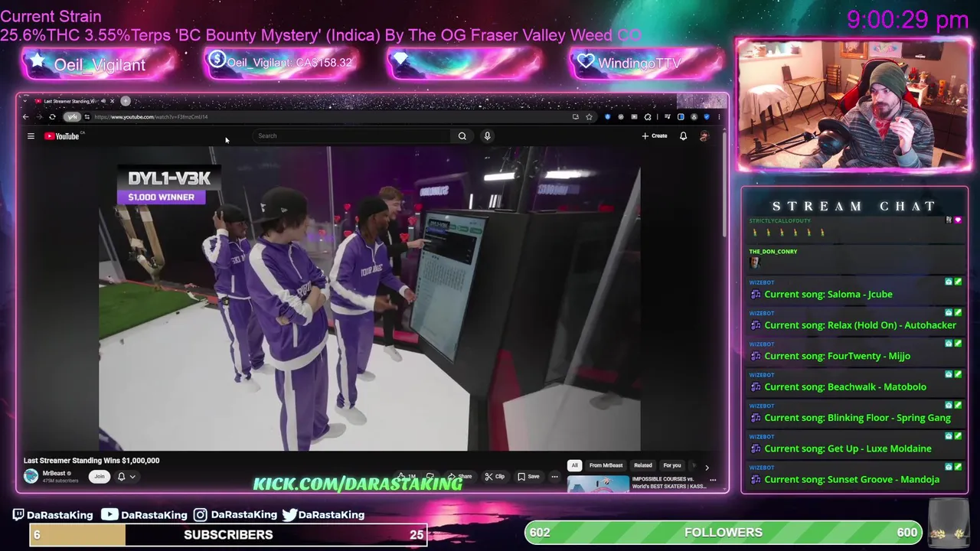Mute the tab using its speaker icon
This screenshot has height=551, width=980.
[x=103, y=101]
